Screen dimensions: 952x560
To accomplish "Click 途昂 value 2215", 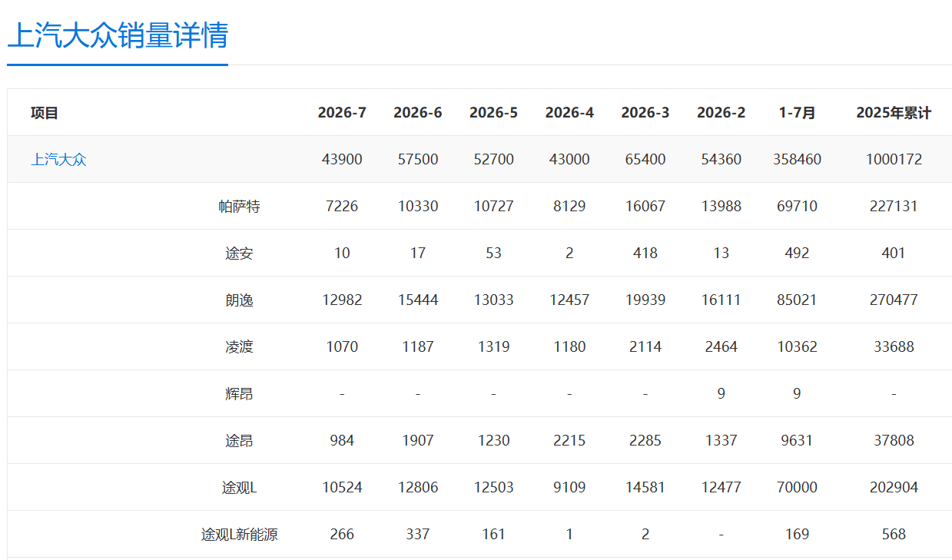I will pos(569,441).
